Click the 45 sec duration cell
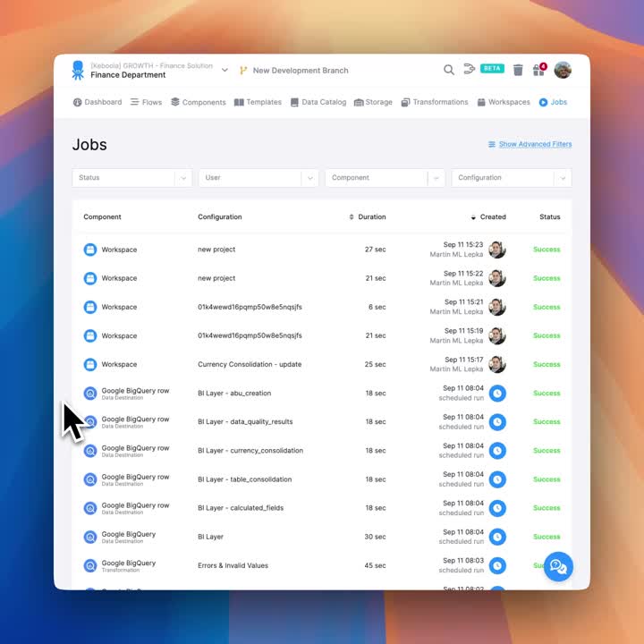This screenshot has height=644, width=644. [x=375, y=565]
